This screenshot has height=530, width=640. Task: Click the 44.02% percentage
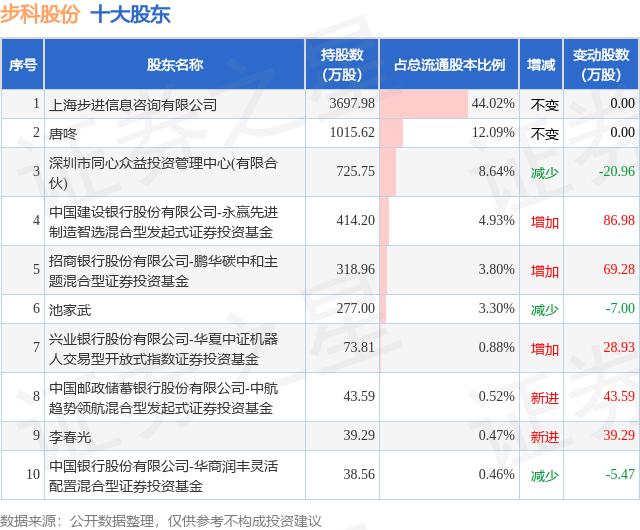coord(493,103)
